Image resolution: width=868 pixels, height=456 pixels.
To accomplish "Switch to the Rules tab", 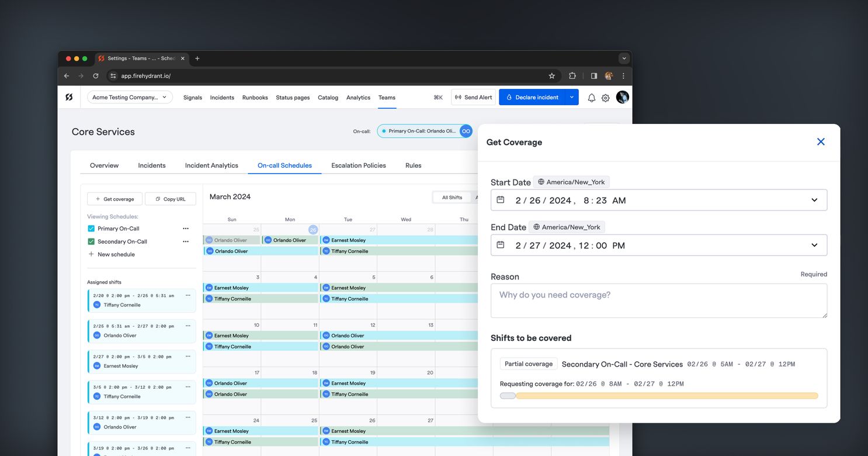I will coord(413,165).
